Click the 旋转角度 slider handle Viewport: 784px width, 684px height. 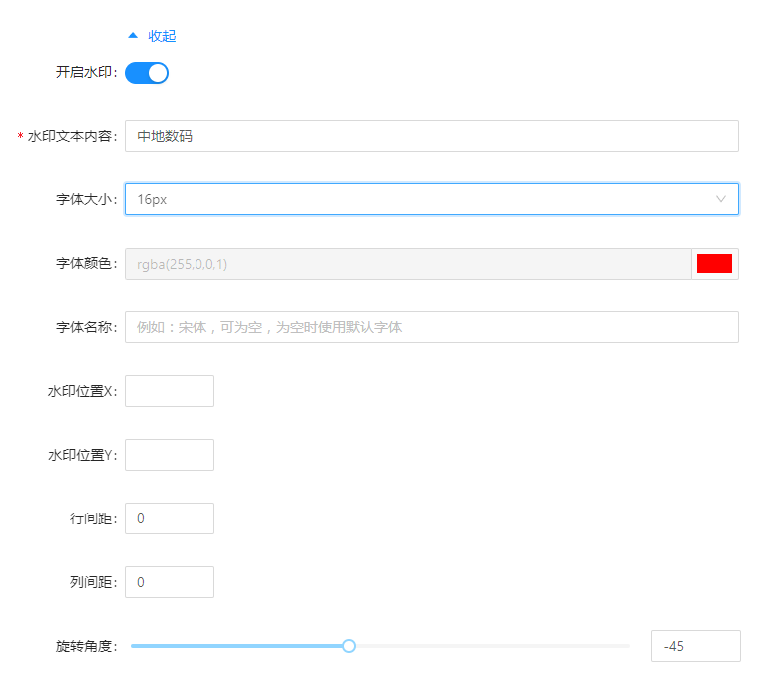click(349, 646)
